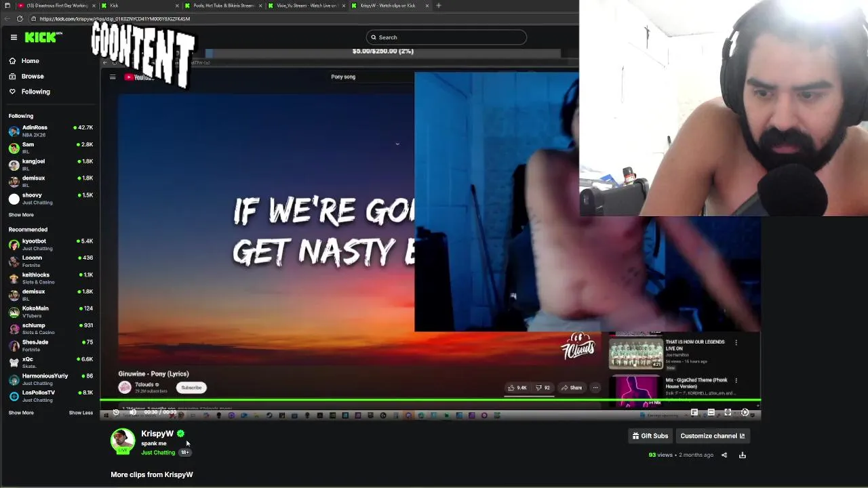Open schlump Slots & Casino channel
The width and height of the screenshot is (868, 488).
[51, 329]
